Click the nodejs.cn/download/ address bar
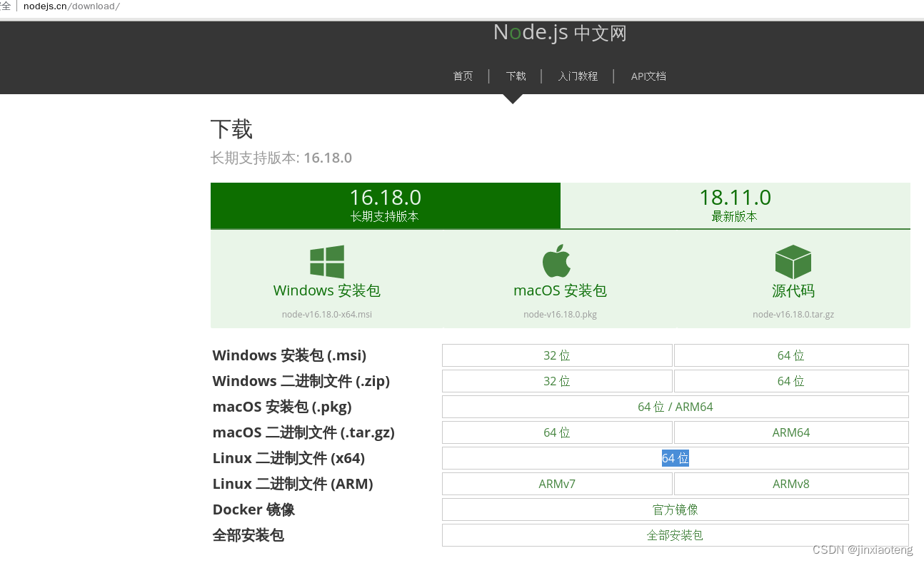924x563 pixels. tap(71, 6)
